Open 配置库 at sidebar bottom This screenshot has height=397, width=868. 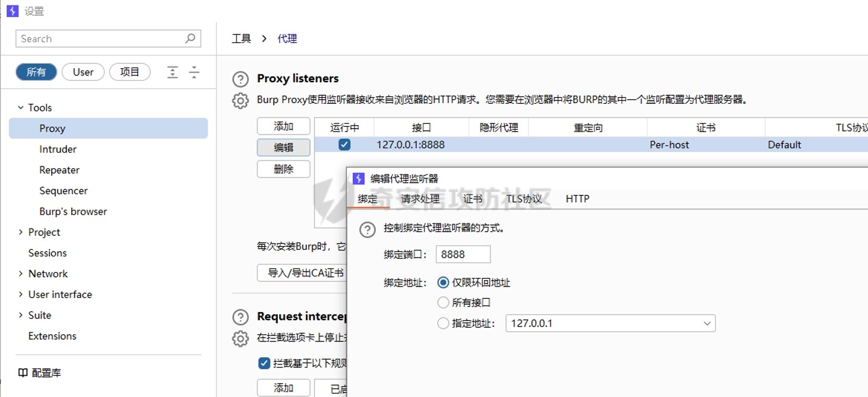point(40,373)
